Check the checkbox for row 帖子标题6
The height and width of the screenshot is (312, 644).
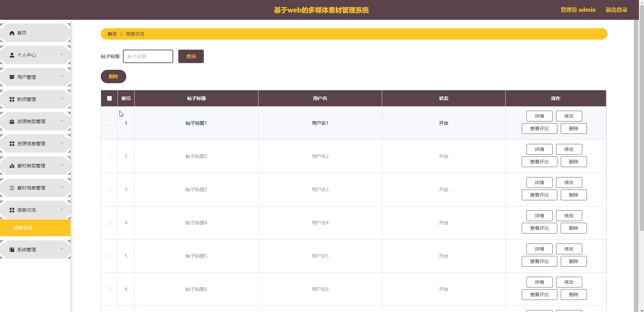[109, 289]
